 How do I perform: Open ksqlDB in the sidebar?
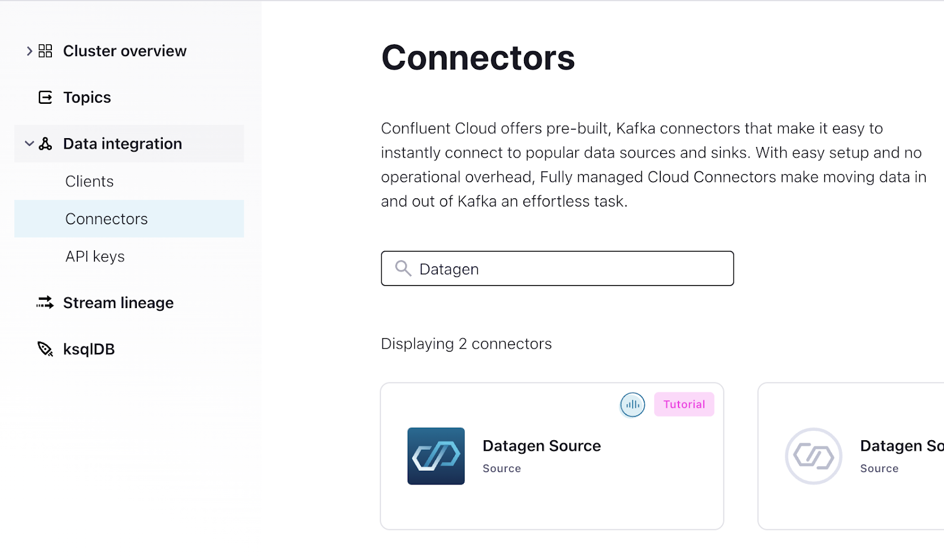pos(88,349)
